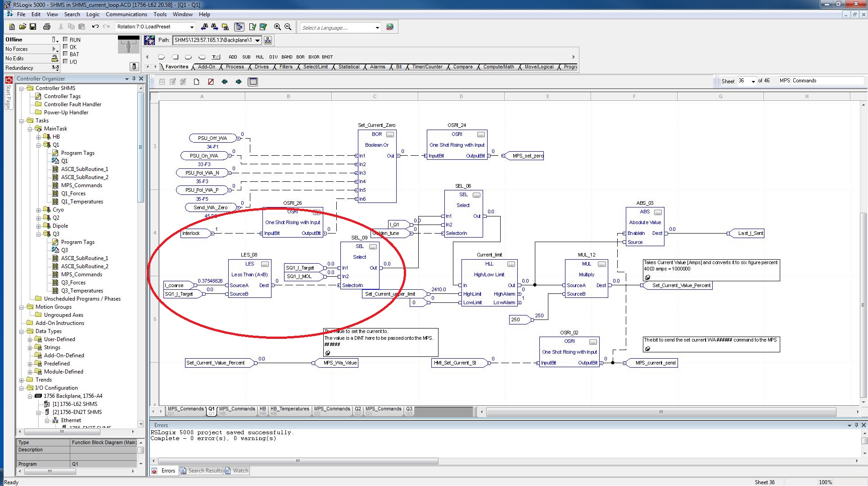Viewport: 868px width, 486px height.
Task: Click the Zoom In magnifier icon
Action: tap(277, 27)
